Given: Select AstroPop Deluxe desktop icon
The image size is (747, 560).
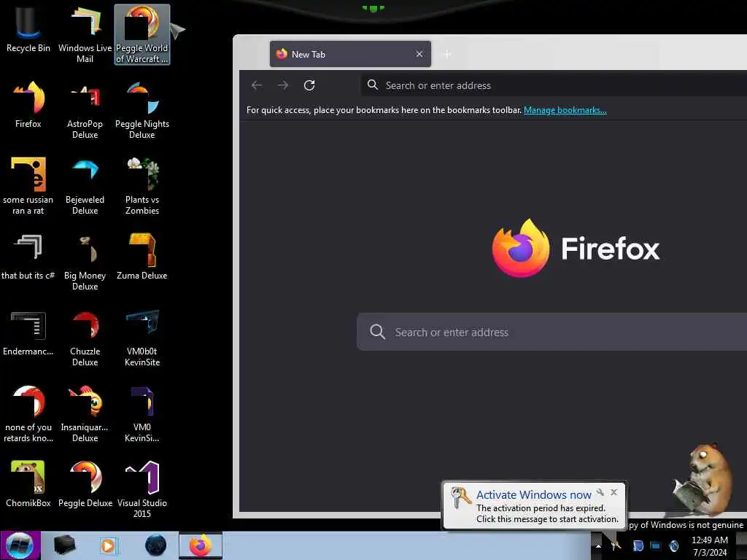Looking at the screenshot, I should tap(85, 111).
